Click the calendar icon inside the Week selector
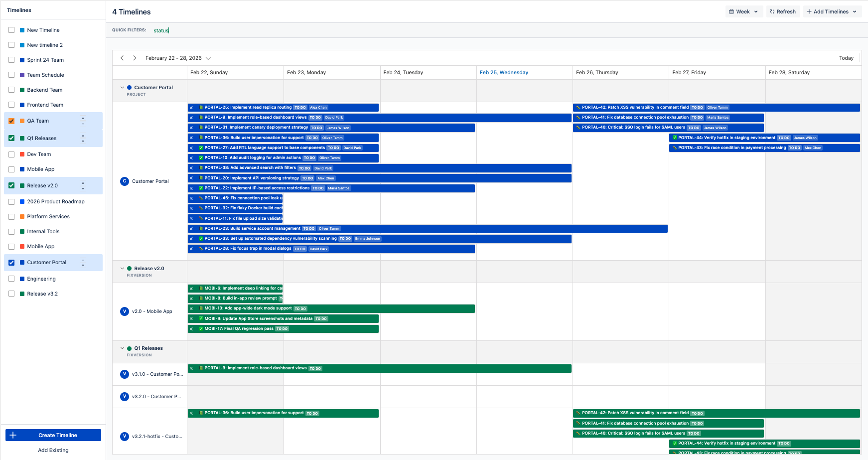868x460 pixels. pyautogui.click(x=732, y=11)
